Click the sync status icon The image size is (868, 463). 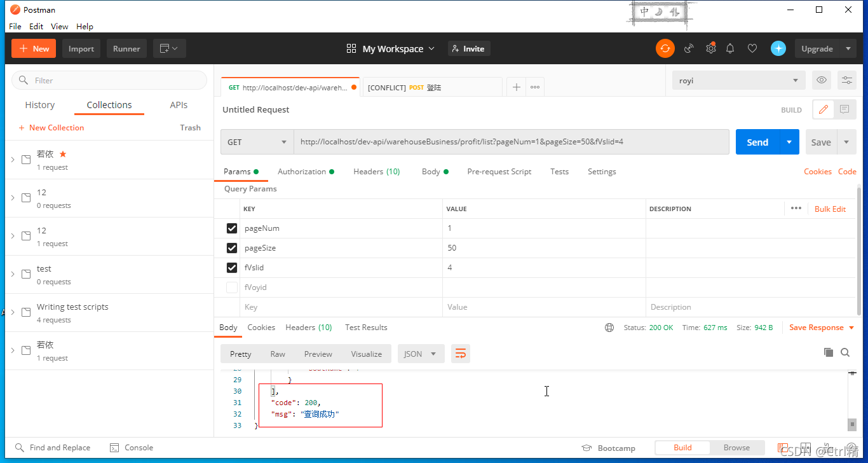click(665, 48)
